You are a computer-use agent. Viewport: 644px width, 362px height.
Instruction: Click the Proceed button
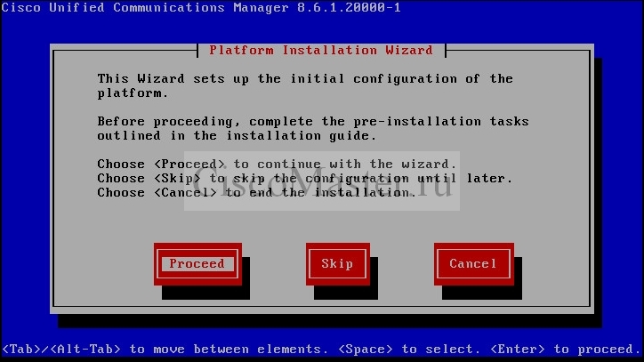pyautogui.click(x=197, y=264)
